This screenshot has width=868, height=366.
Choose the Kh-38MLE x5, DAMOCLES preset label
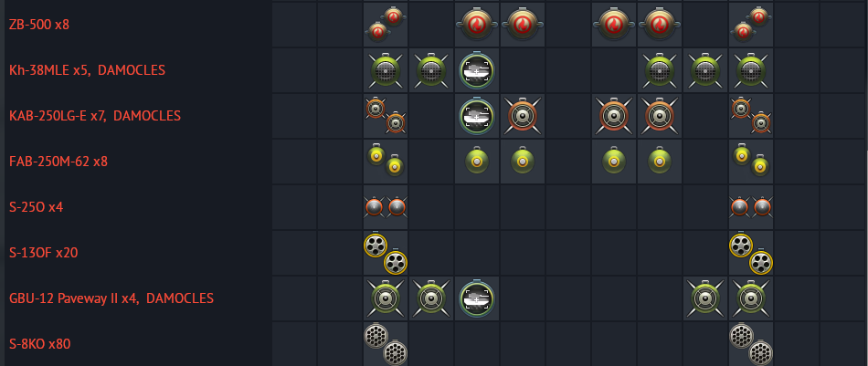(x=87, y=71)
